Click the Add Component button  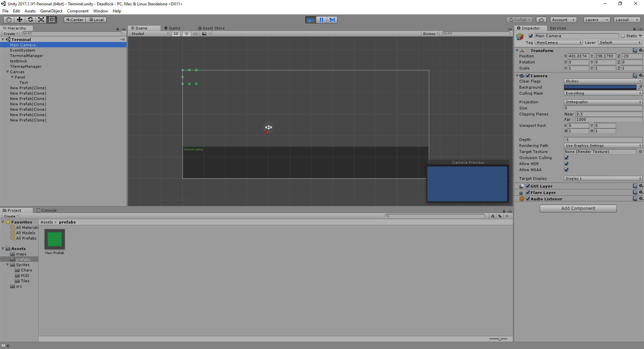coord(578,208)
